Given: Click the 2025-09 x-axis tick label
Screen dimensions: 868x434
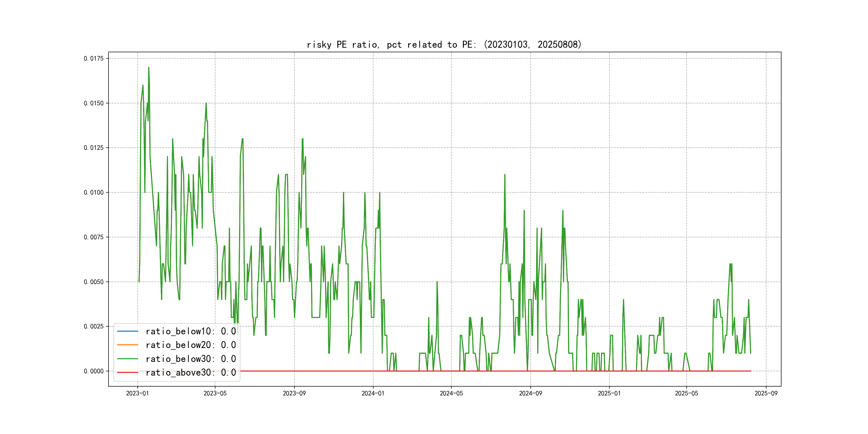Looking at the screenshot, I should tap(766, 393).
